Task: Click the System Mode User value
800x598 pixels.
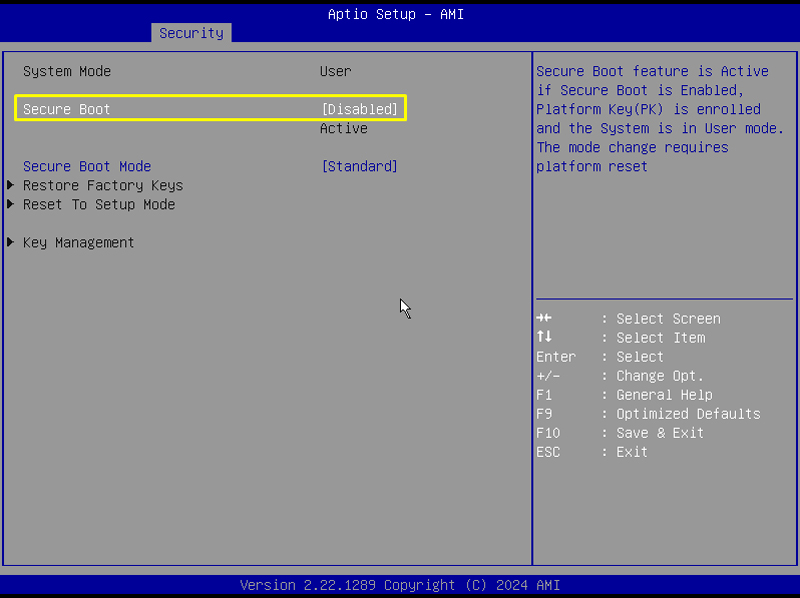Action: pos(335,71)
